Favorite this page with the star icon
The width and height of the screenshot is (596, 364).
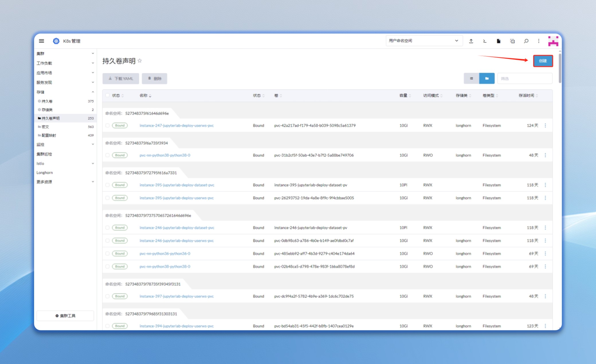coord(140,61)
